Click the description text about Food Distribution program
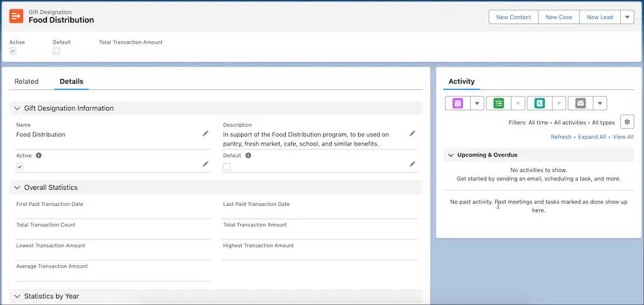Image resolution: width=644 pixels, height=305 pixels. coord(306,139)
